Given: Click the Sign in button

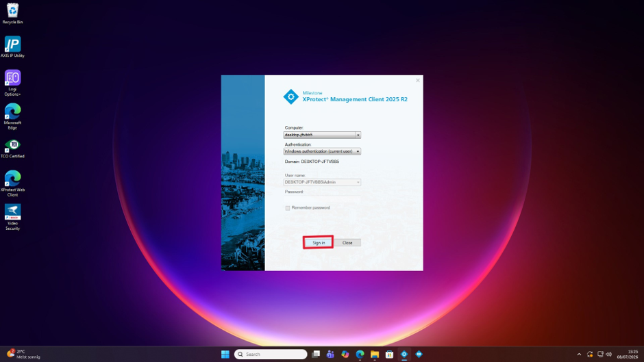Looking at the screenshot, I should (x=319, y=242).
